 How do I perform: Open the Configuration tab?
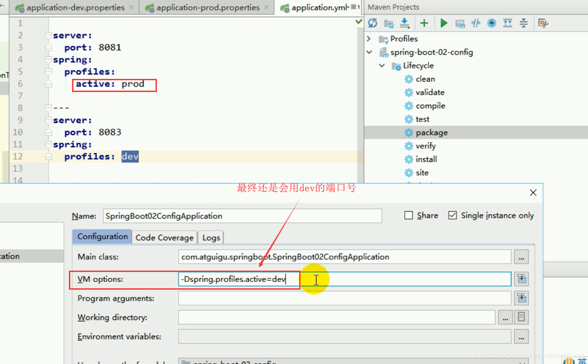pos(102,237)
